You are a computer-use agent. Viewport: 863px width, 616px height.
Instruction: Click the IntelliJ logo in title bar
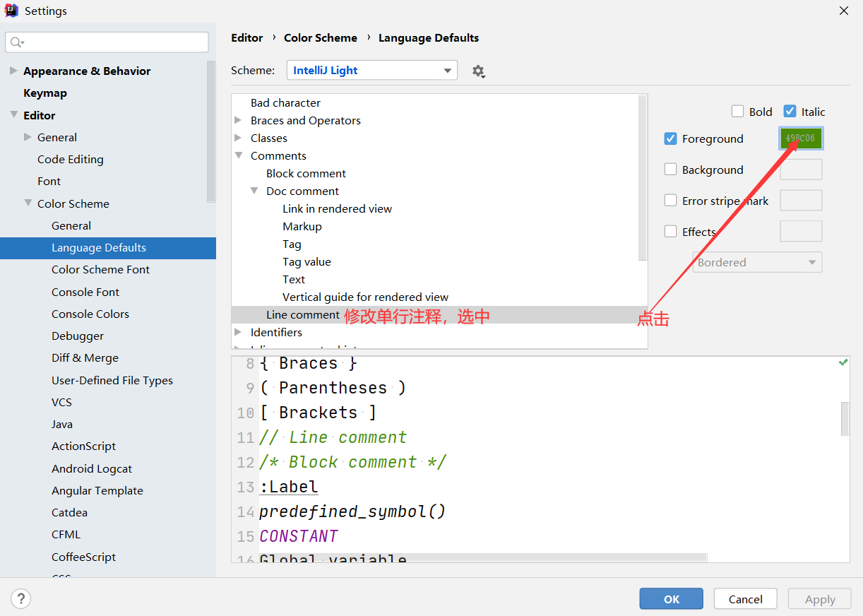tap(11, 11)
